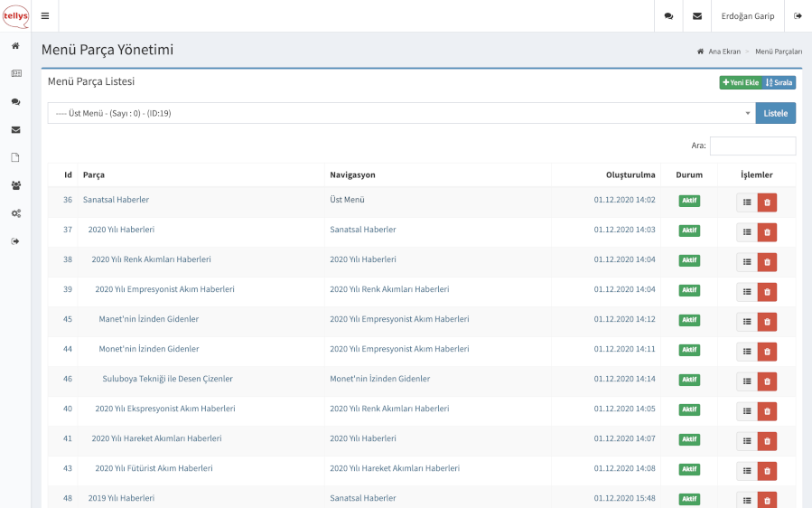Click the blank page icon in sidebar

[15, 157]
